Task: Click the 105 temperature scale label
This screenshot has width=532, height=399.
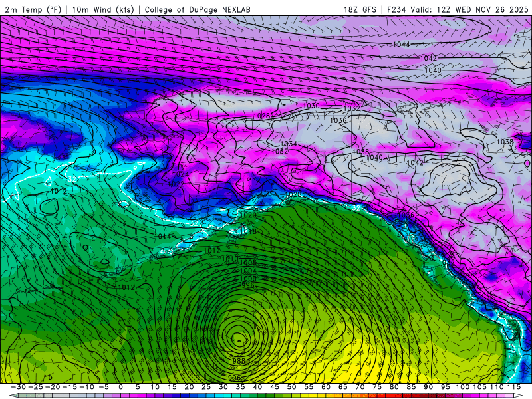Action: 479,387
